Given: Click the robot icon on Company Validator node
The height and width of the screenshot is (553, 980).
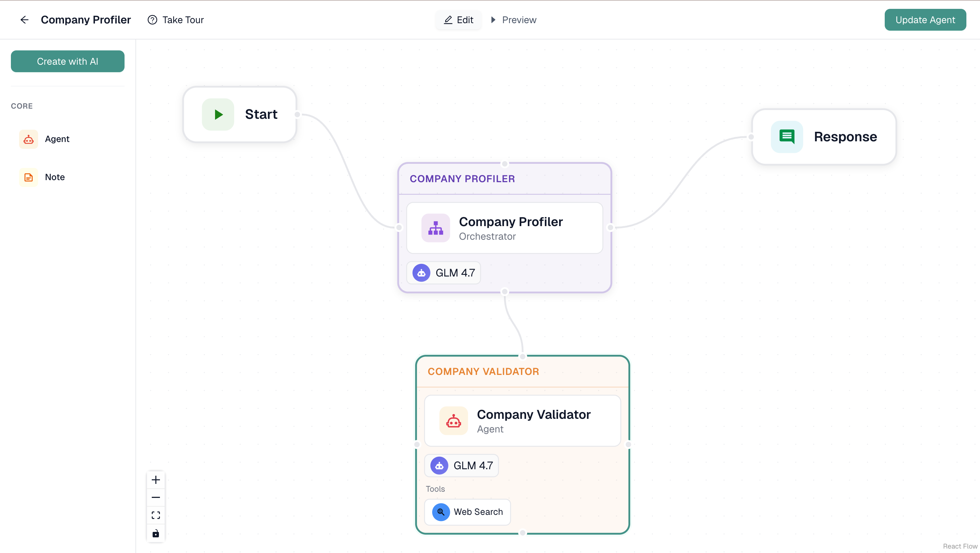Looking at the screenshot, I should [x=454, y=421].
